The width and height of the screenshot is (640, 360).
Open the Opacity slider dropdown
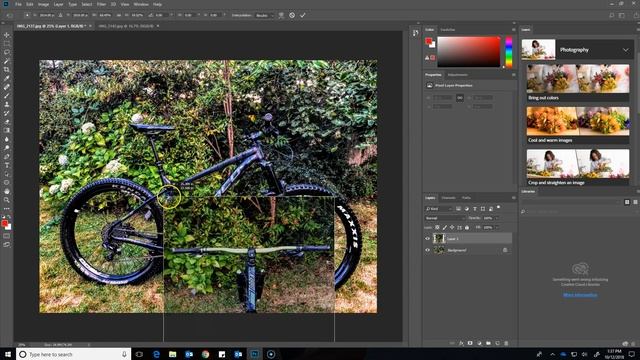point(496,218)
